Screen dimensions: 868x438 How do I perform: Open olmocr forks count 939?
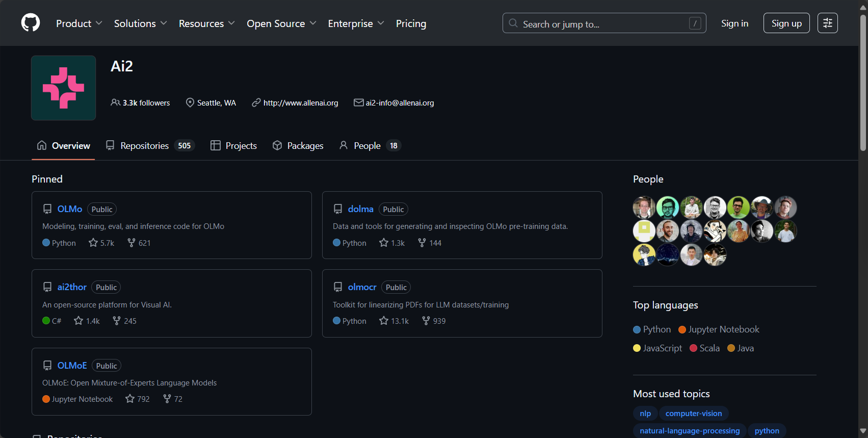pos(434,321)
